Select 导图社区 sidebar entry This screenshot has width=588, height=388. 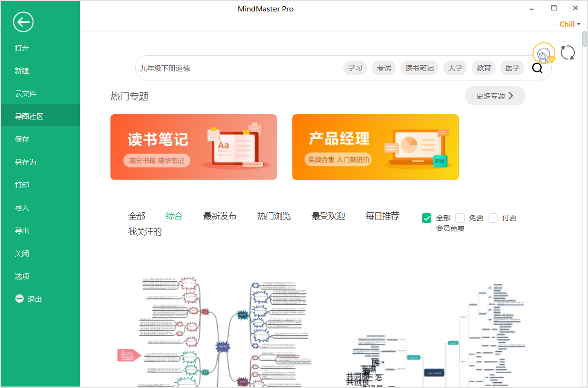coord(40,116)
